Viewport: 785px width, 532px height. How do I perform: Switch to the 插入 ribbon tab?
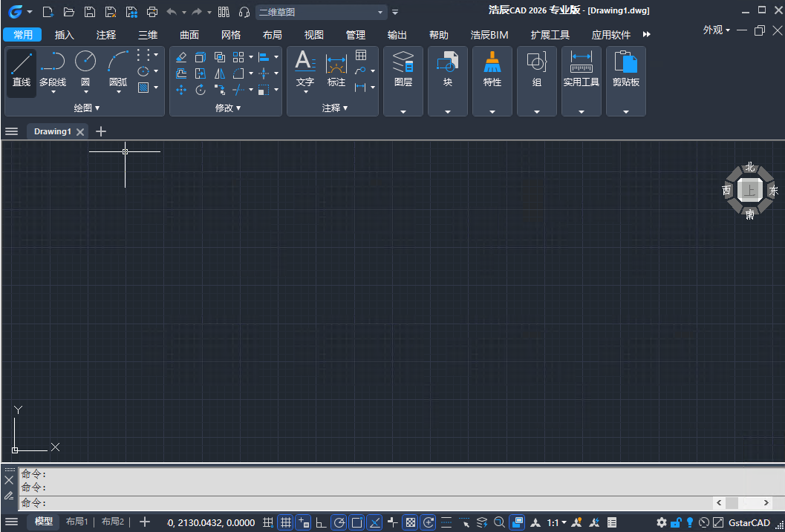[65, 35]
